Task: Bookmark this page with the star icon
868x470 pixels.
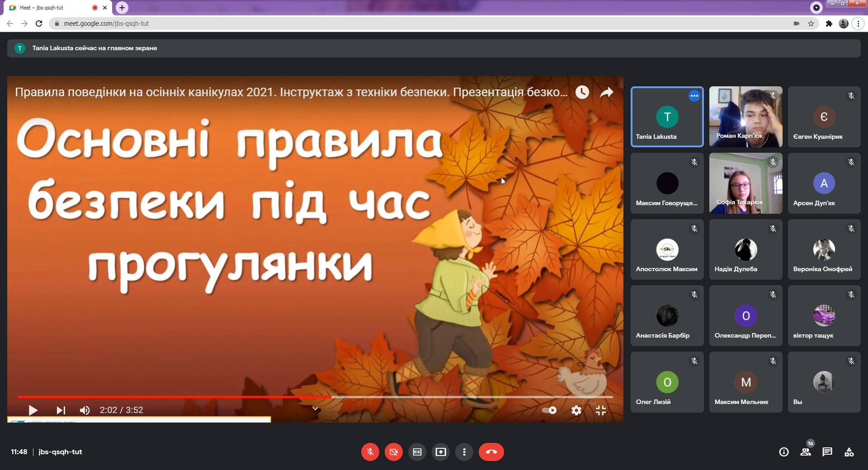Action: (x=811, y=23)
